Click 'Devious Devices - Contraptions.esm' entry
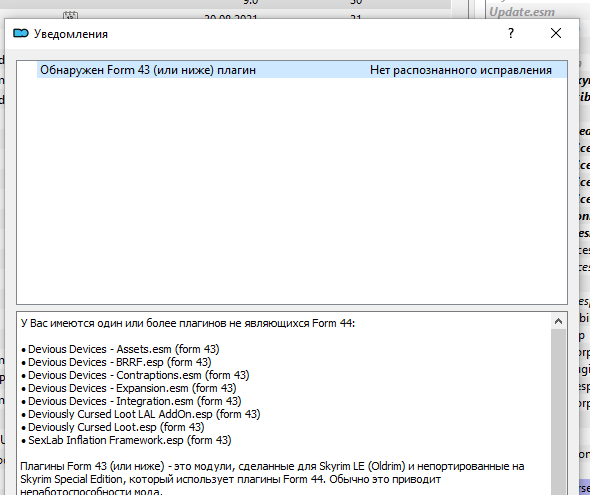Screen dimensions: 590x495 click(x=135, y=375)
